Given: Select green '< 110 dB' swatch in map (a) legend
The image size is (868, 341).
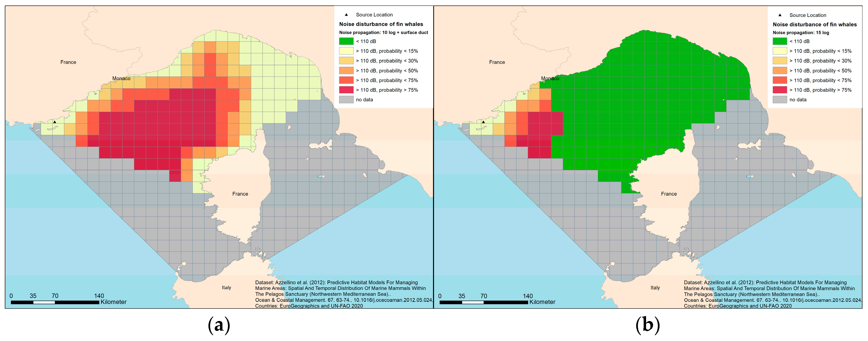Looking at the screenshot, I should pyautogui.click(x=346, y=41).
